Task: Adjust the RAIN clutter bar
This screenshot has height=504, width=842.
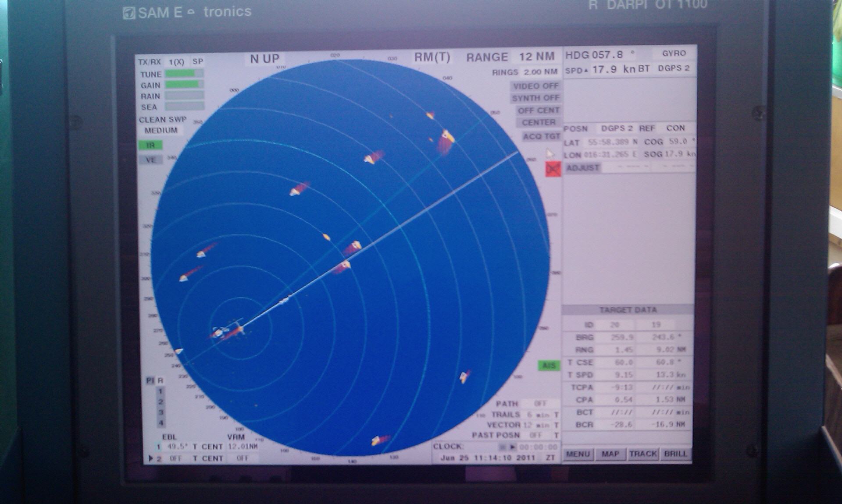Action: (184, 96)
